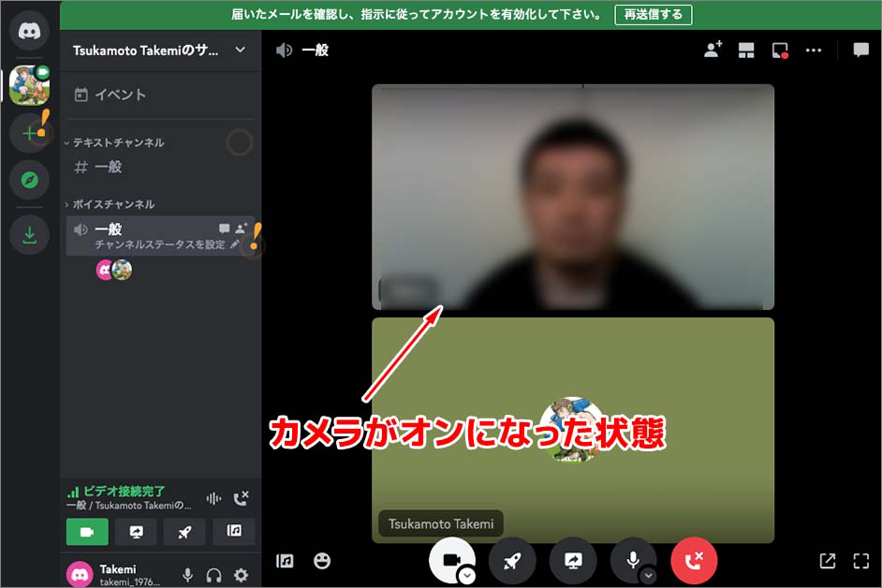This screenshot has width=882, height=588.
Task: Select the 一般 text channel
Action: (109, 167)
